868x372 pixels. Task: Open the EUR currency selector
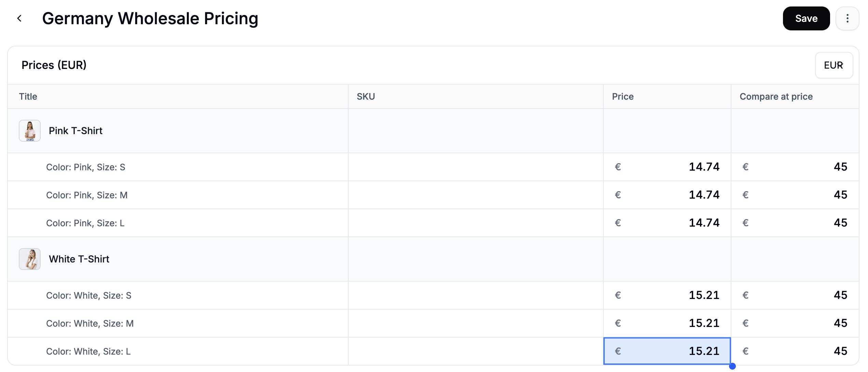click(x=834, y=65)
